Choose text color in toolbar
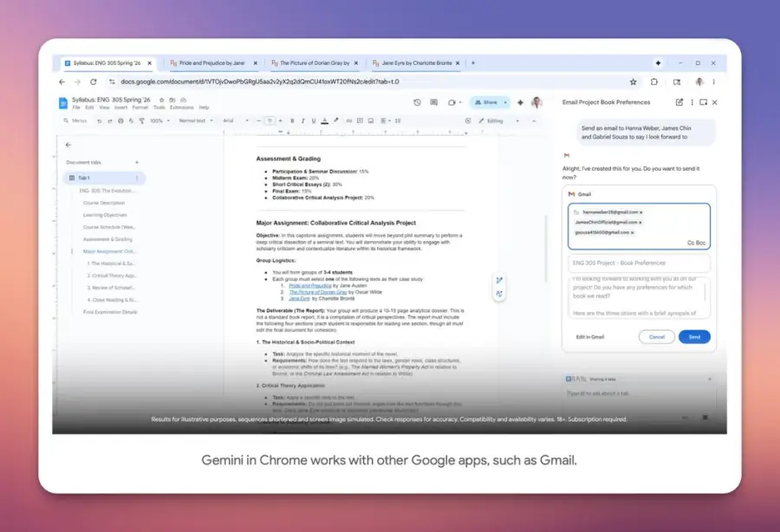 324,120
